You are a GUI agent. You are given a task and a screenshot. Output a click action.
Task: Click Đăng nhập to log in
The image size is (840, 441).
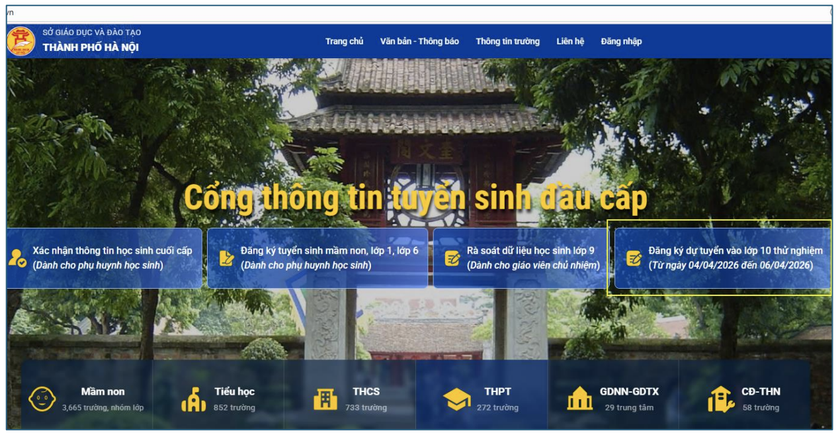[621, 41]
